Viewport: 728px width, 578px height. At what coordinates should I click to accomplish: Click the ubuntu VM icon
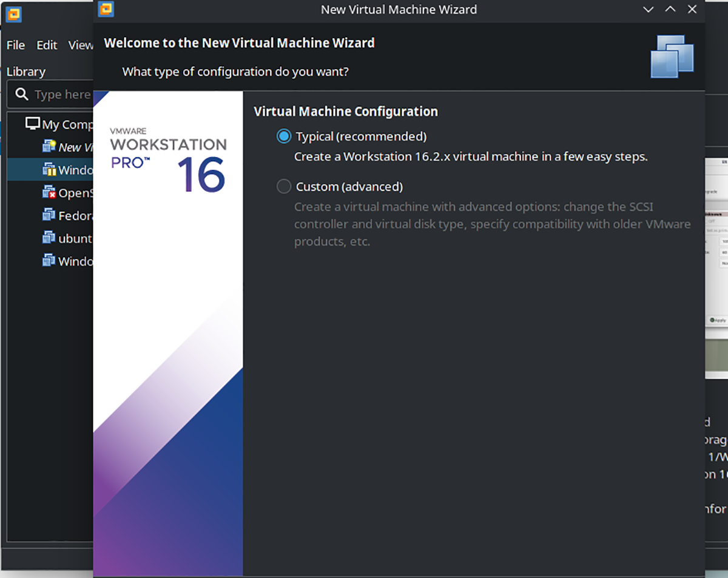pos(49,238)
